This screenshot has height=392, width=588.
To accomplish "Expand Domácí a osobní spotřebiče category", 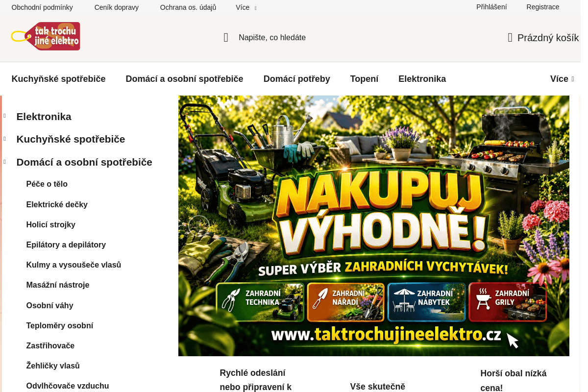I will coord(84,162).
